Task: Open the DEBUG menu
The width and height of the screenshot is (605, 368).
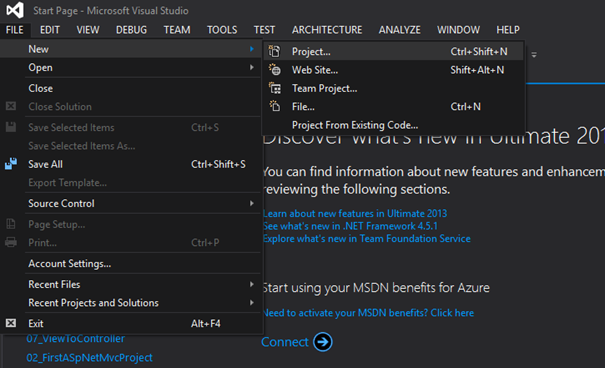Action: click(131, 30)
